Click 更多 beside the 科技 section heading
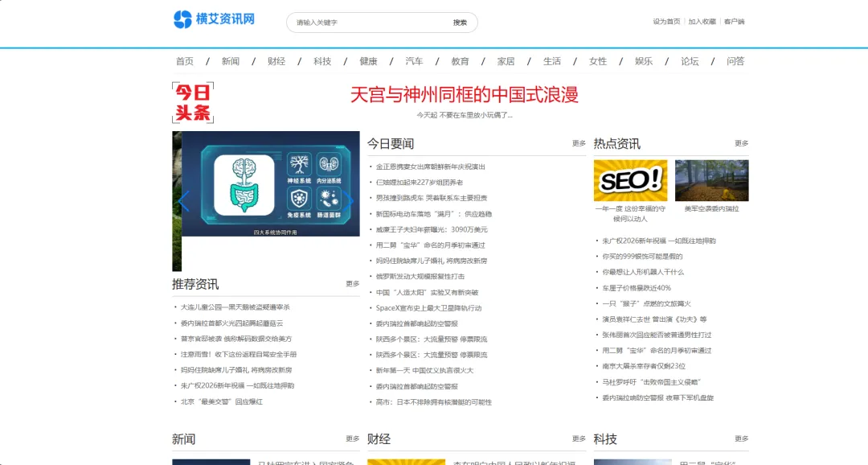 point(742,439)
